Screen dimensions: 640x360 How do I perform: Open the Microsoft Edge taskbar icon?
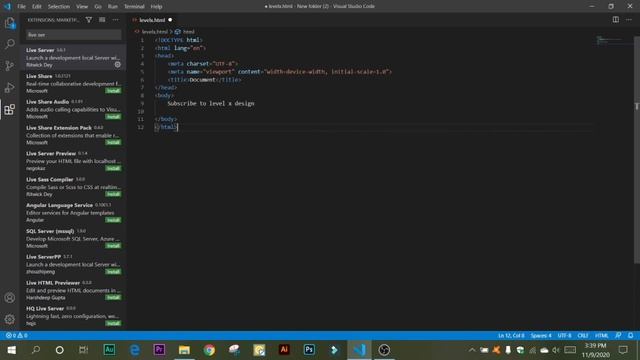[x=135, y=350]
